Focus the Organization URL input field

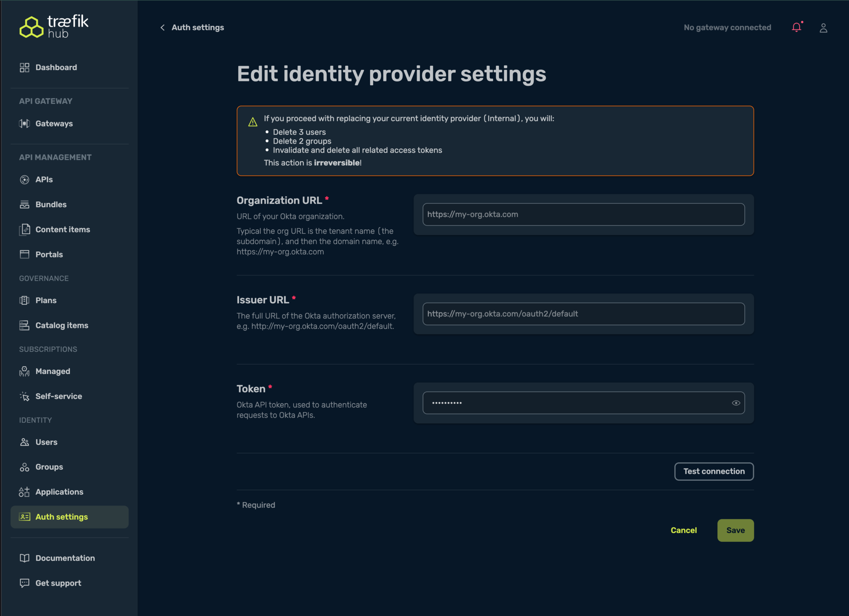coord(583,214)
